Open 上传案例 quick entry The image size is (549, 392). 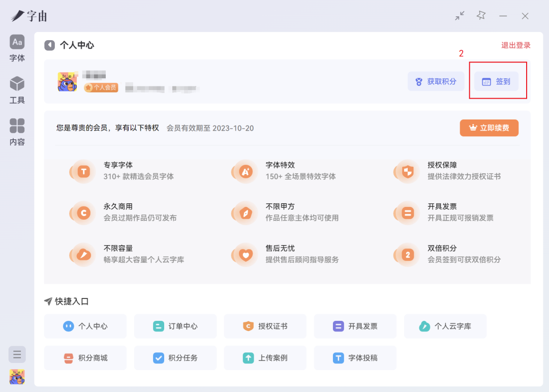[265, 358]
